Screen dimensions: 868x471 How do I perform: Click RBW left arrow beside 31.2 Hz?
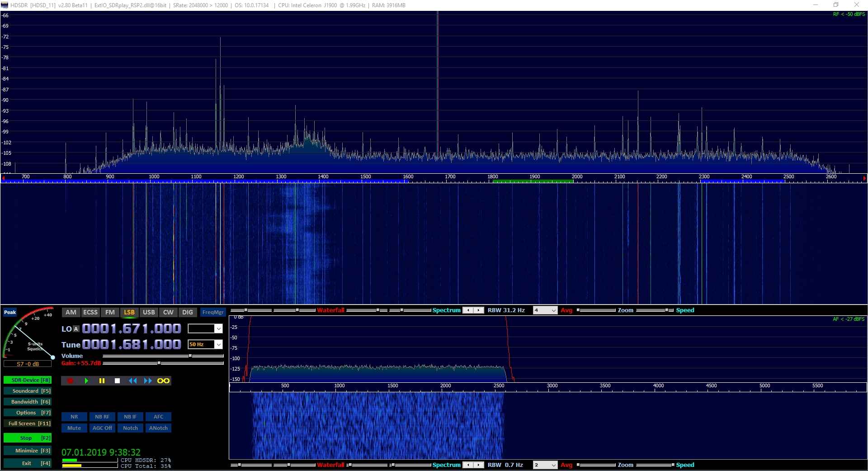pyautogui.click(x=468, y=310)
